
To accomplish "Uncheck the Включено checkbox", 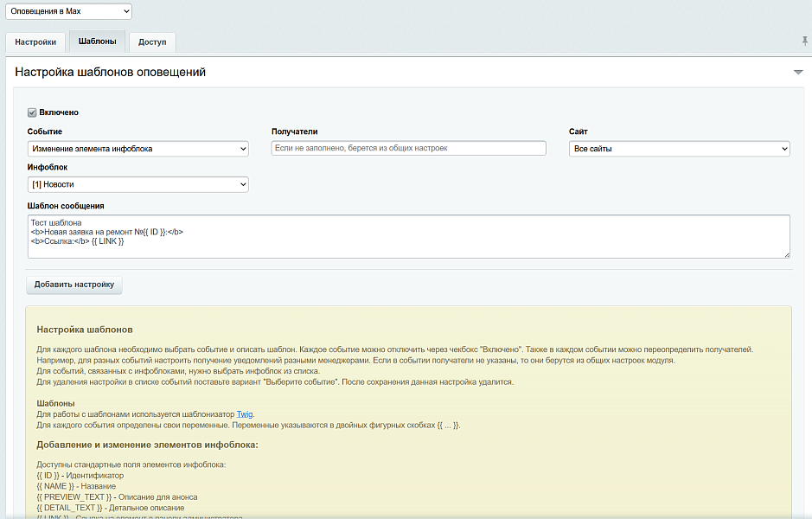I will [32, 112].
